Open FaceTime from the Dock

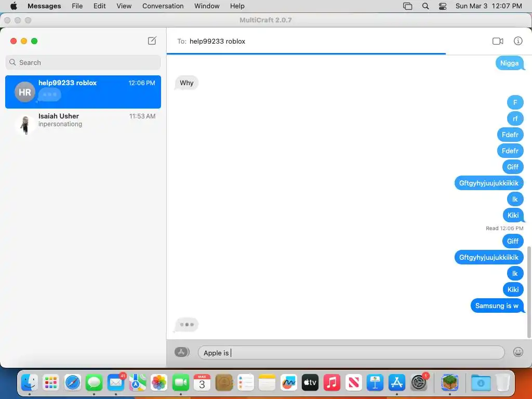[x=180, y=383]
